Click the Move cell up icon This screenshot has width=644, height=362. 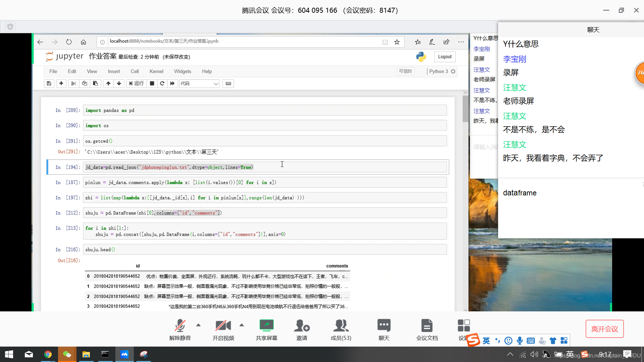tap(108, 83)
